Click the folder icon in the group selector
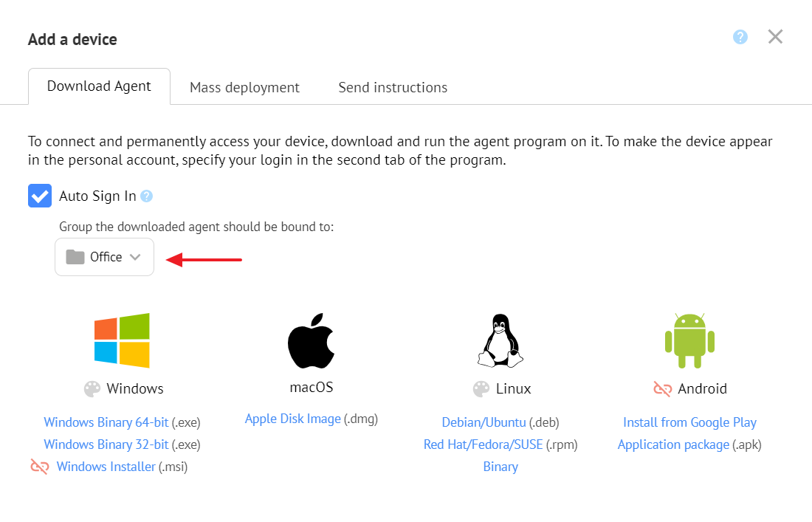 pyautogui.click(x=75, y=257)
